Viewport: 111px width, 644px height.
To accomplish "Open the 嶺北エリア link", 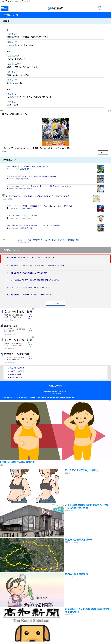I will tap(12, 72).
